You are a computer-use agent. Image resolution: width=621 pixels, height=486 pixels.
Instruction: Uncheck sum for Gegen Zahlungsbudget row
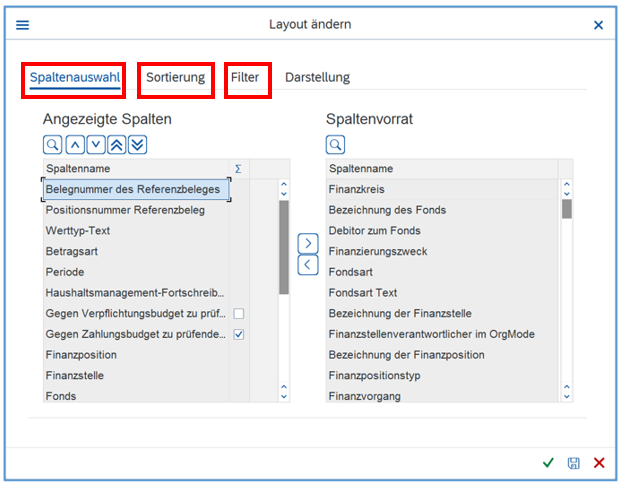[x=239, y=334]
